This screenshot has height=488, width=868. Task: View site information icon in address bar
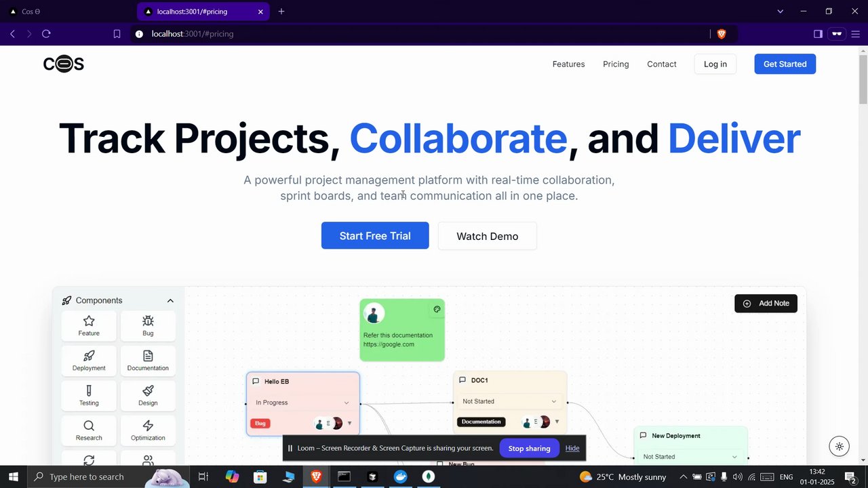pos(139,34)
